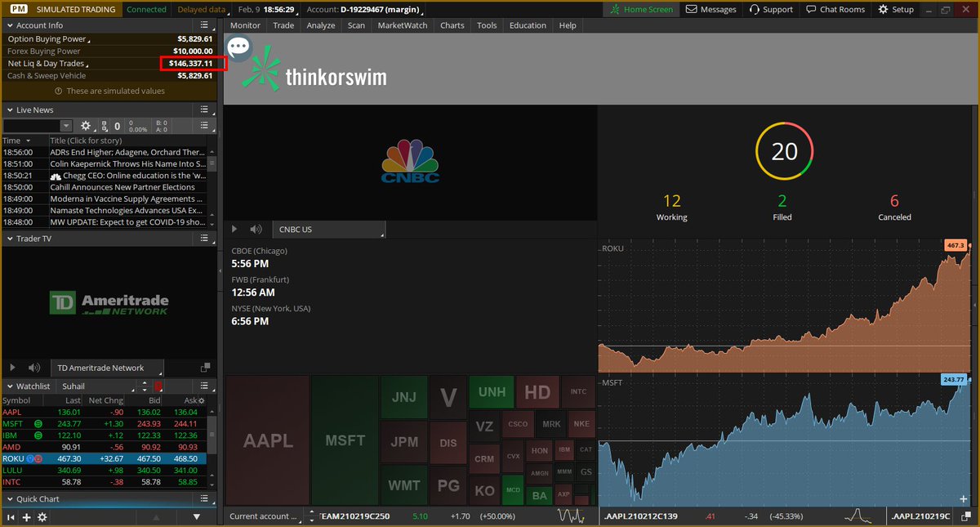
Task: Collapse the Quick Chart section
Action: [x=9, y=498]
